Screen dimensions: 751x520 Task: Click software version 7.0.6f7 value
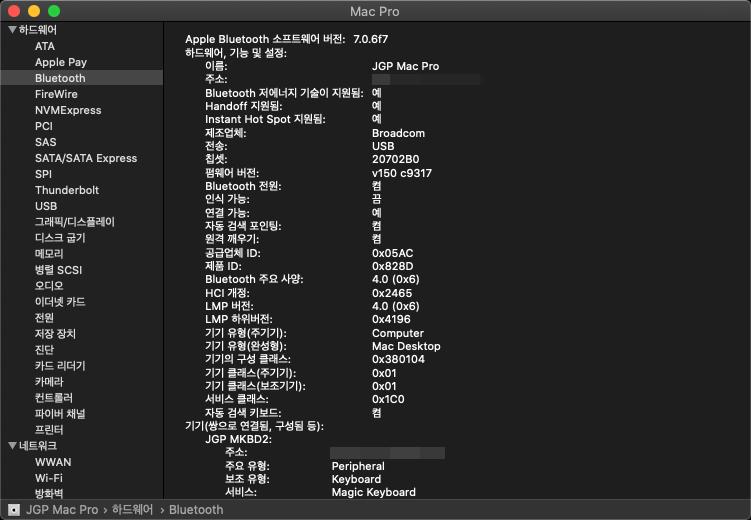coord(371,39)
